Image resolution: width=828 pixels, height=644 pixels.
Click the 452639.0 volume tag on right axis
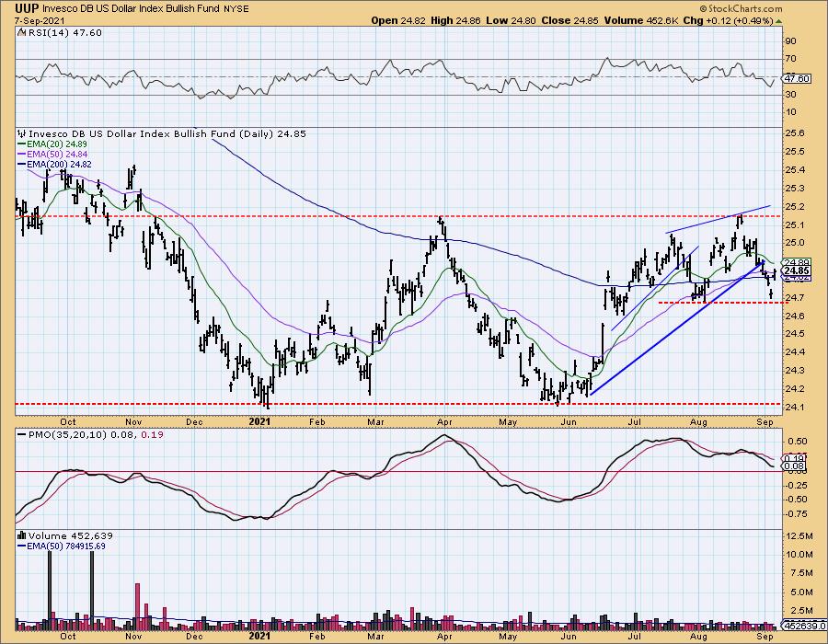tap(805, 626)
